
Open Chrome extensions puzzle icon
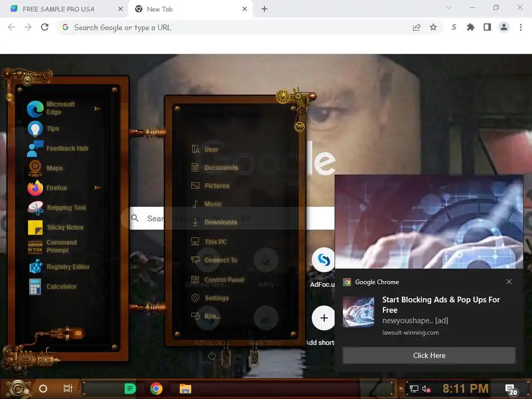click(x=470, y=27)
